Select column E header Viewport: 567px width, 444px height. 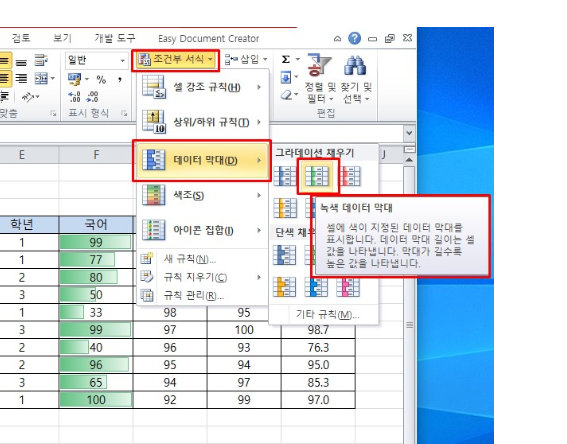(22, 155)
